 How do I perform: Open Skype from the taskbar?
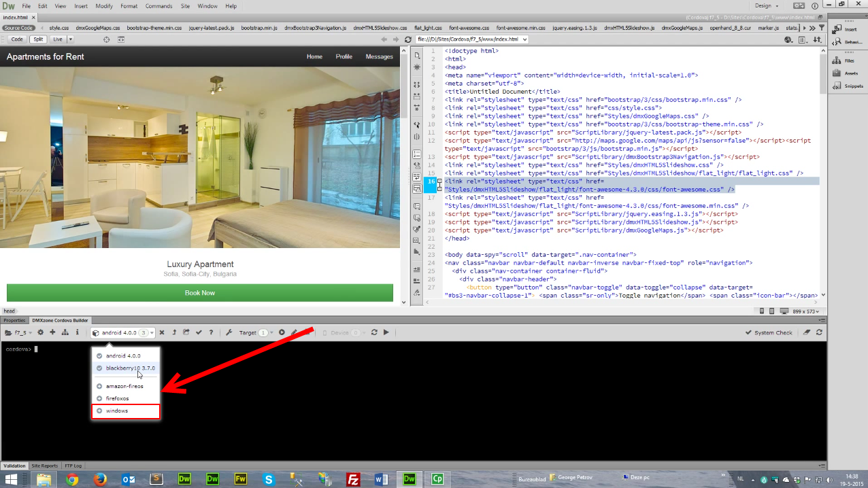[x=269, y=479]
